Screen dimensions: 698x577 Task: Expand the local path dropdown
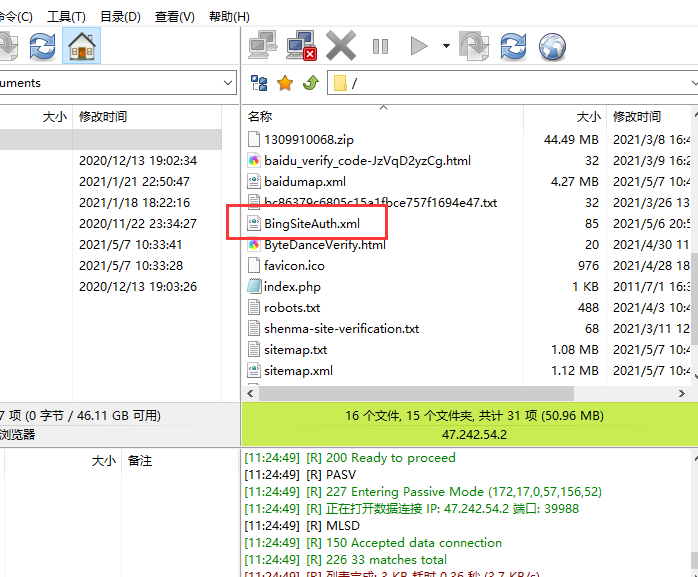tap(228, 83)
